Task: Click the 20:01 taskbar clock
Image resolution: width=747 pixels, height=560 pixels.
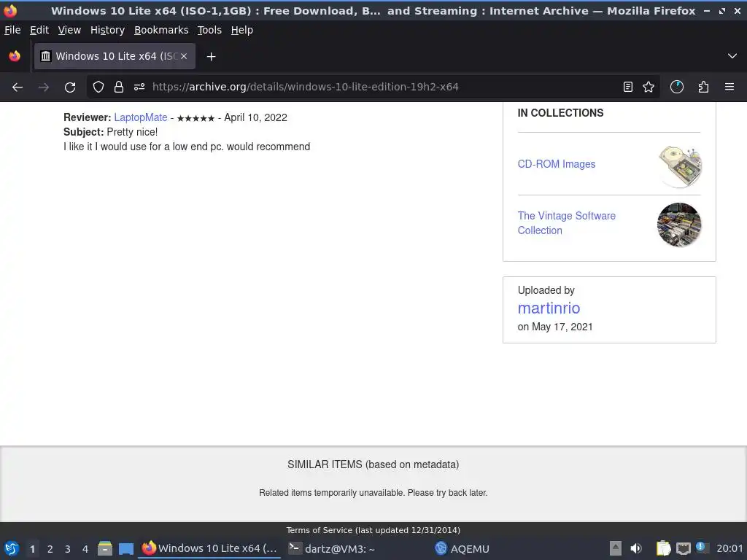Action: (729, 548)
